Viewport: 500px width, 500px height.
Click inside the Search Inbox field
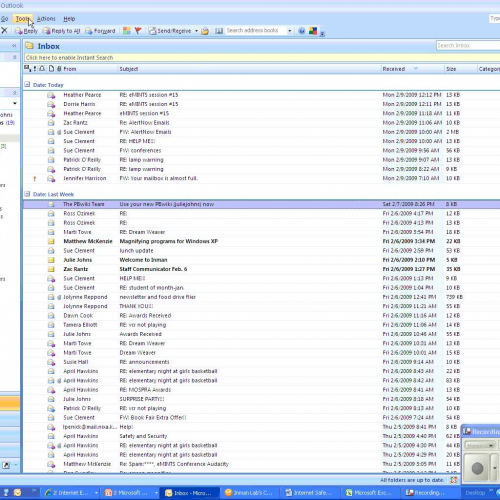pyautogui.click(x=468, y=46)
